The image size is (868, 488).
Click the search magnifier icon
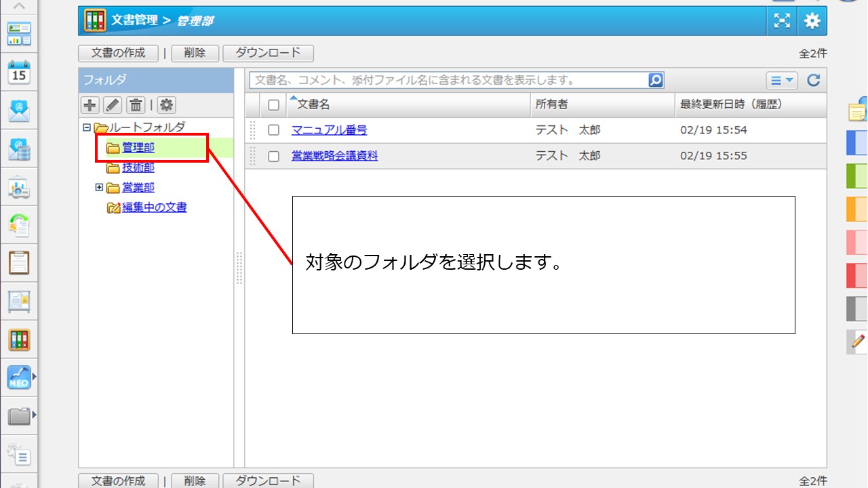pos(656,80)
